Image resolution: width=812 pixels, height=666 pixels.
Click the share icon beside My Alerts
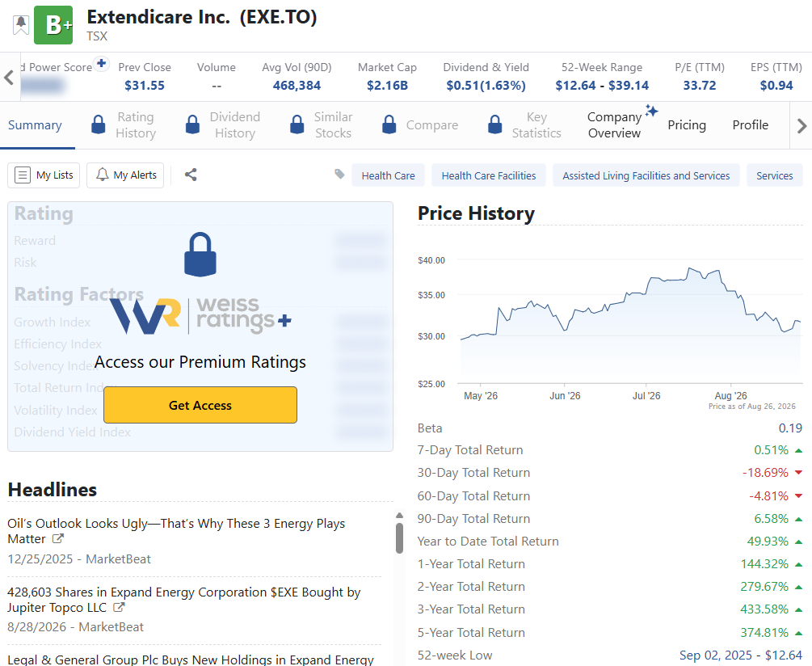191,175
